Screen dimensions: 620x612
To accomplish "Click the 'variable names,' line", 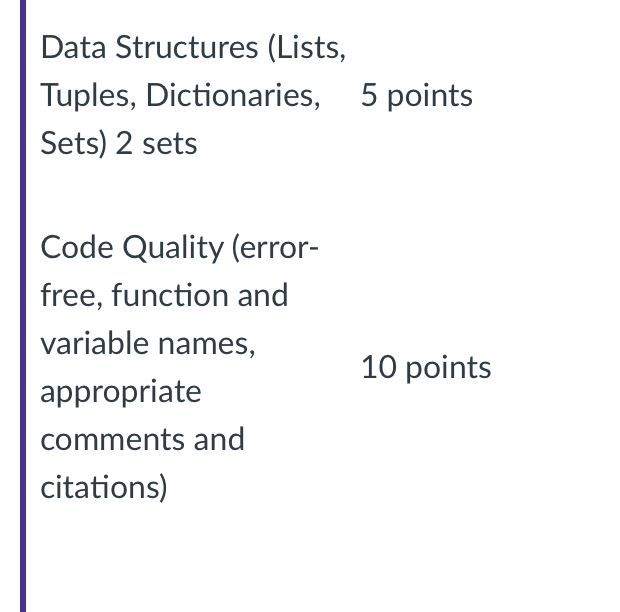I will coord(148,344).
